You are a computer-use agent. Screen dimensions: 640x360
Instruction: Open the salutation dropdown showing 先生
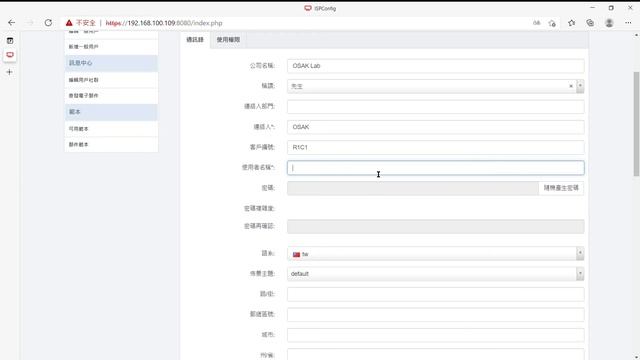[436, 86]
